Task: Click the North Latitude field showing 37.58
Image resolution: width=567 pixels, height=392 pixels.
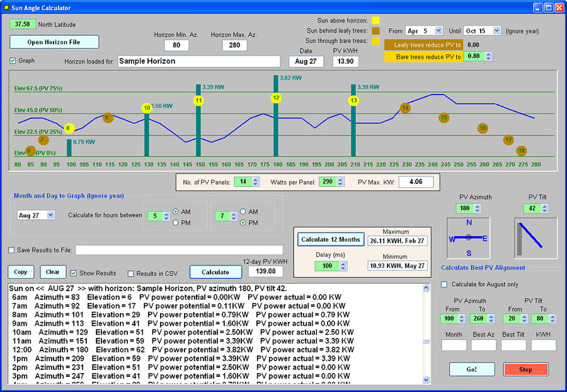Action: 23,24
